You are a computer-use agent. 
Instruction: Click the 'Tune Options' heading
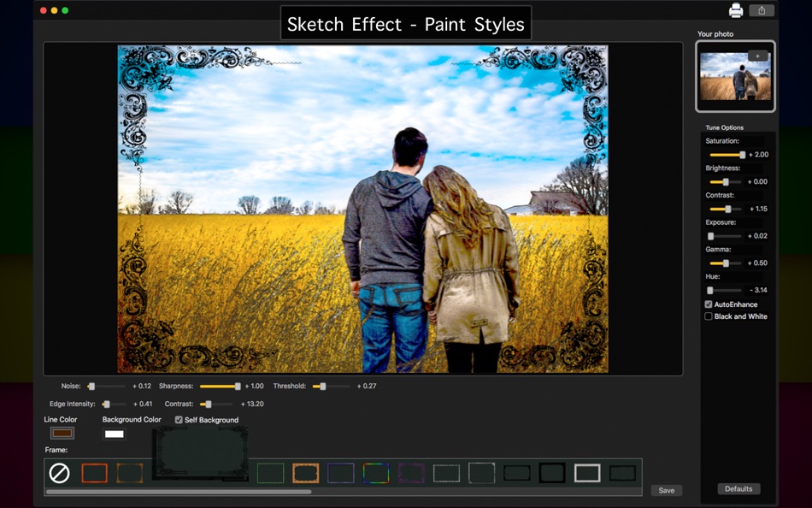click(x=725, y=127)
